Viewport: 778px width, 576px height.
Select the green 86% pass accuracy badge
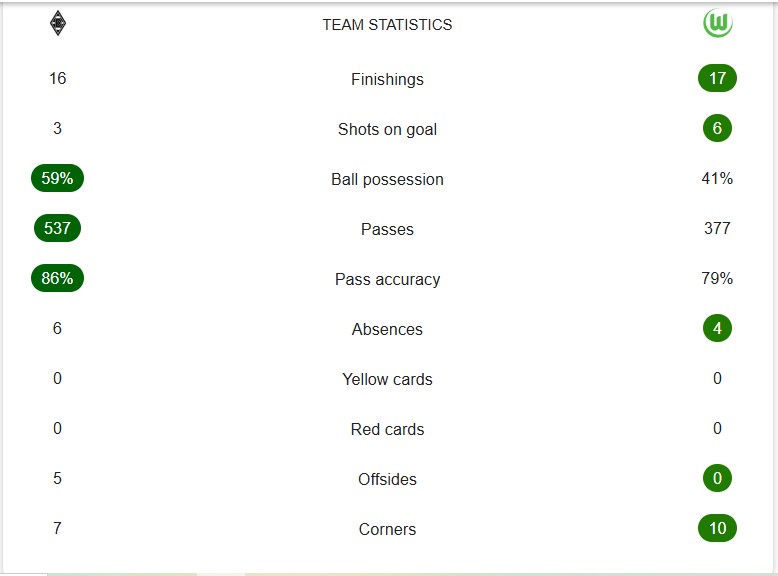tap(58, 278)
